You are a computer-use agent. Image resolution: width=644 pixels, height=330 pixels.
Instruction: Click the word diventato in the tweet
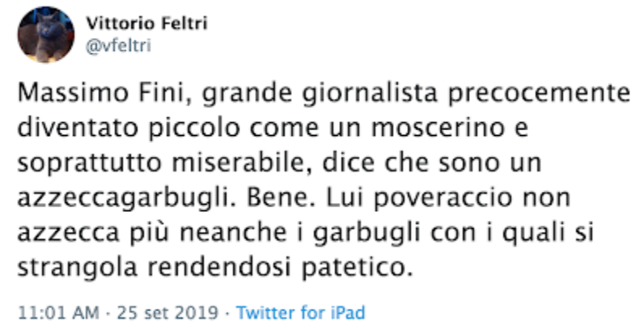(78, 128)
